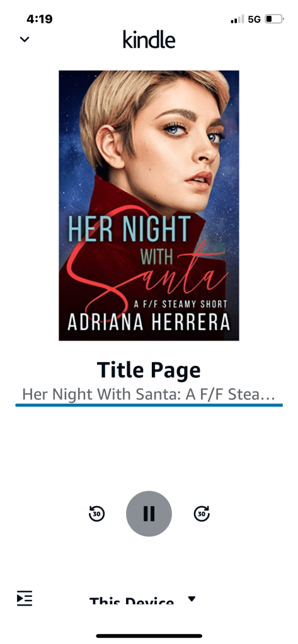
Task: Click the kindle logo at top
Action: [x=149, y=40]
